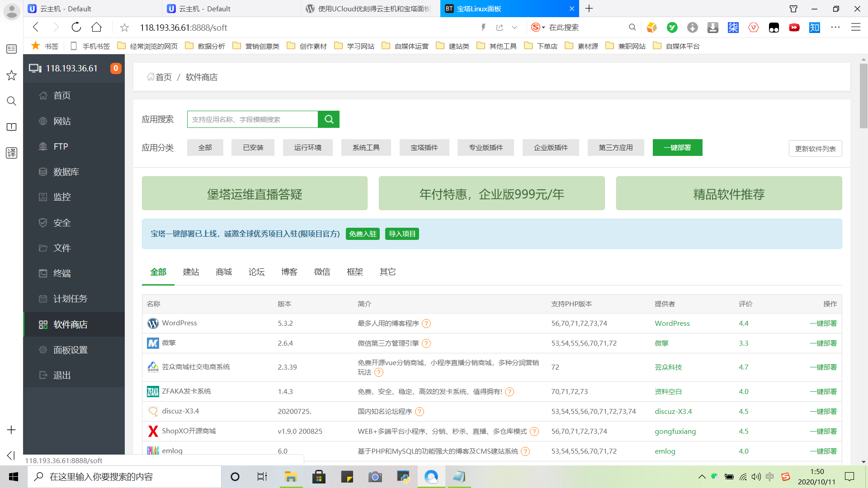The image size is (868, 488).
Task: Open the 微擎 description help icon
Action: (x=426, y=343)
